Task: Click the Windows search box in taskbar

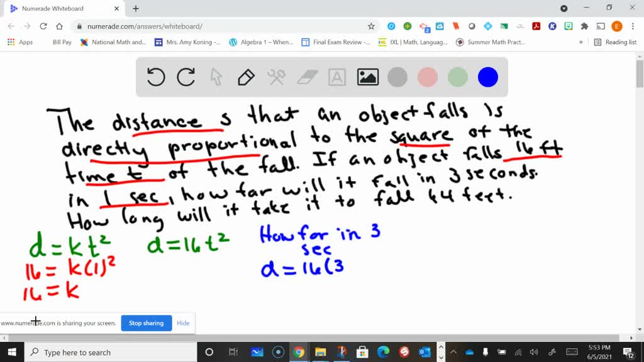Action: 110,353
